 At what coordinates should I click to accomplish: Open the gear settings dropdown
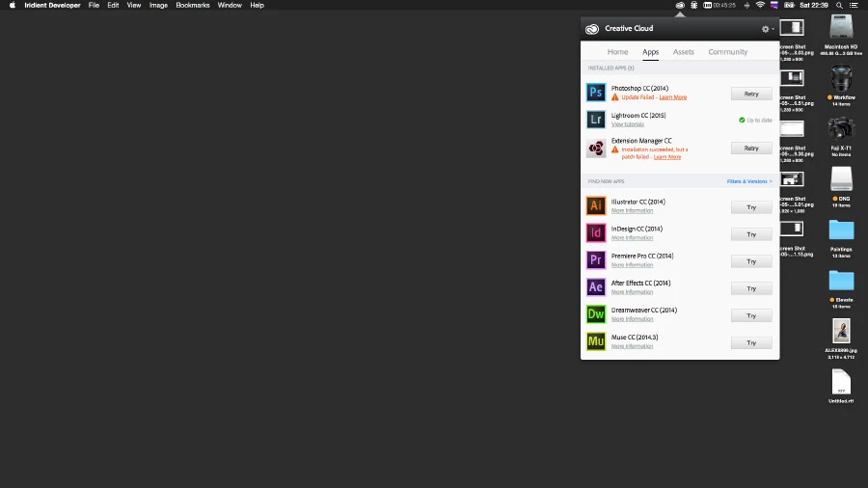tap(768, 29)
